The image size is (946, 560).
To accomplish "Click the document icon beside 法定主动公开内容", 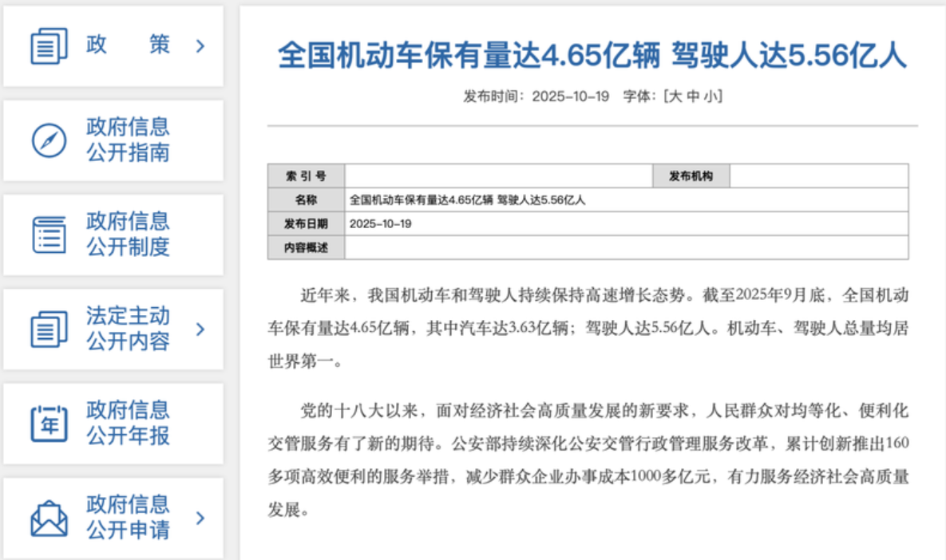I will coord(49,329).
